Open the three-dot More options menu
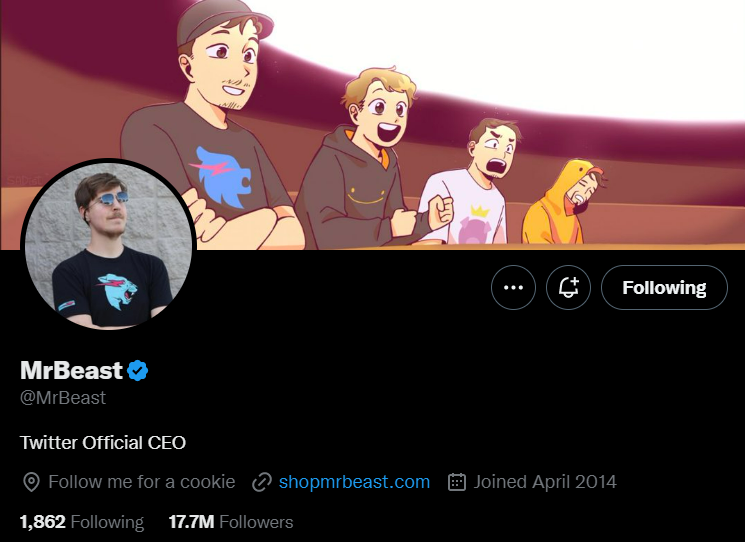Viewport: 745px width, 542px height. (x=514, y=288)
